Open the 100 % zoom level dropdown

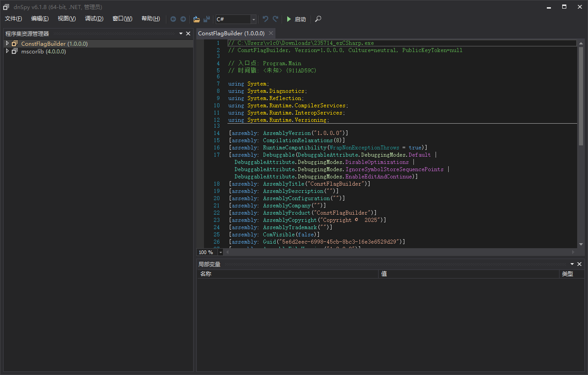tap(221, 252)
